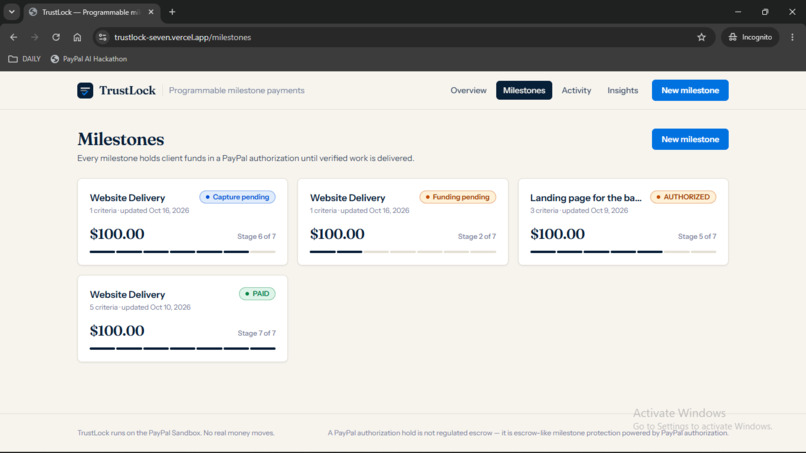The image size is (806, 453).
Task: Open the browser home icon
Action: [x=77, y=37]
